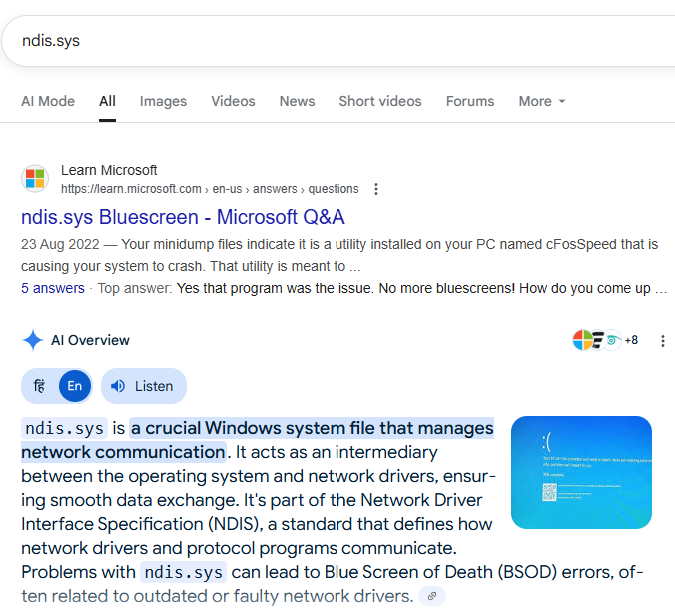Click the speaker icon in Listen button

(x=119, y=386)
